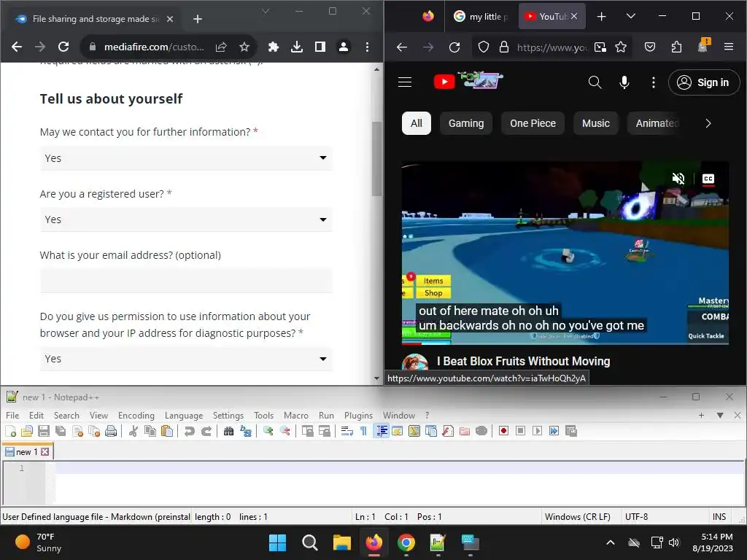Viewport: 747px width, 560px height.
Task: Open Chrome three-dot menu
Action: point(367,47)
